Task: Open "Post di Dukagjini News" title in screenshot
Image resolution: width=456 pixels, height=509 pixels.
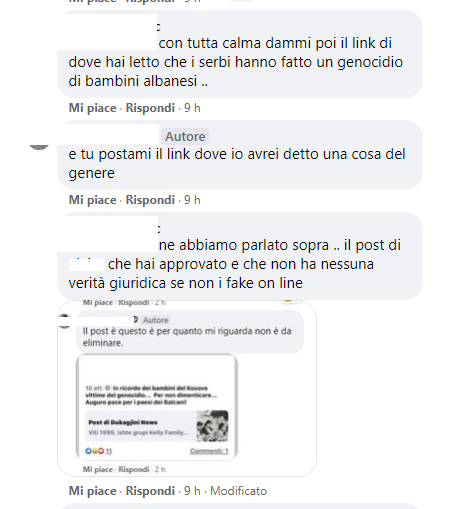Action: tap(123, 422)
